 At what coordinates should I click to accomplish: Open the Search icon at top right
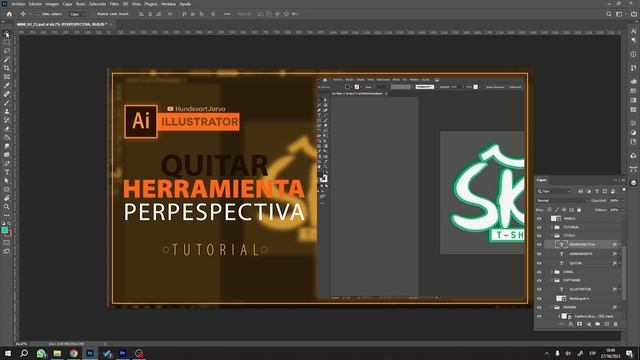[609, 14]
